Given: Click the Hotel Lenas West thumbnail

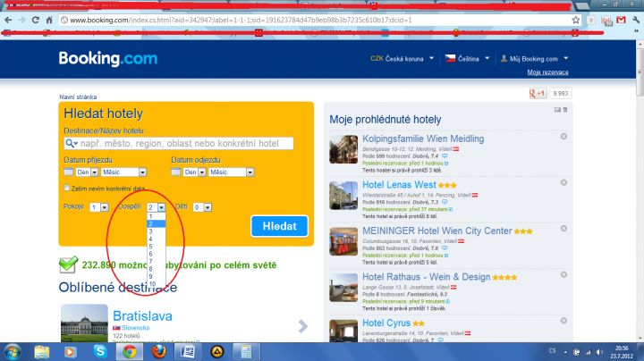Looking at the screenshot, I should [343, 196].
